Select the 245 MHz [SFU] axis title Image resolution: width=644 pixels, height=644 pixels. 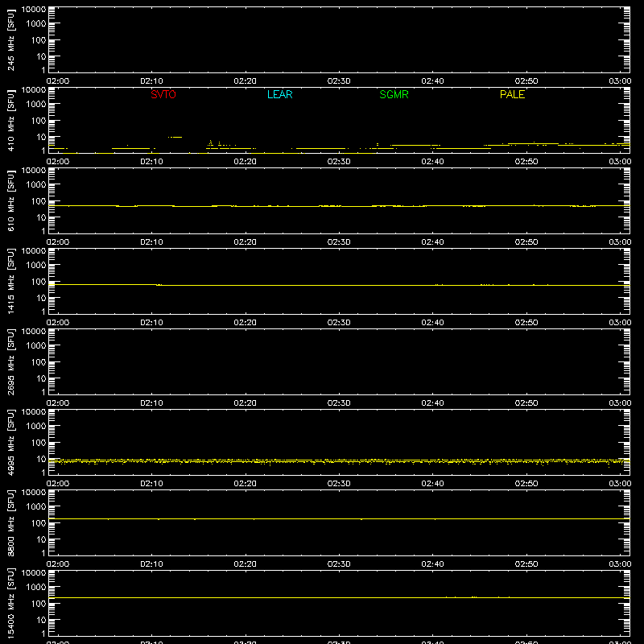click(10, 40)
